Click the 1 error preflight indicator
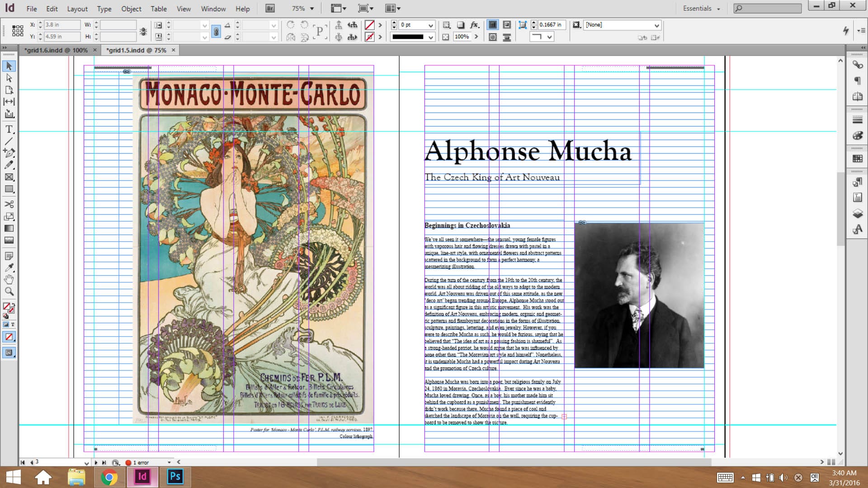Image resolution: width=868 pixels, height=488 pixels. tap(140, 462)
